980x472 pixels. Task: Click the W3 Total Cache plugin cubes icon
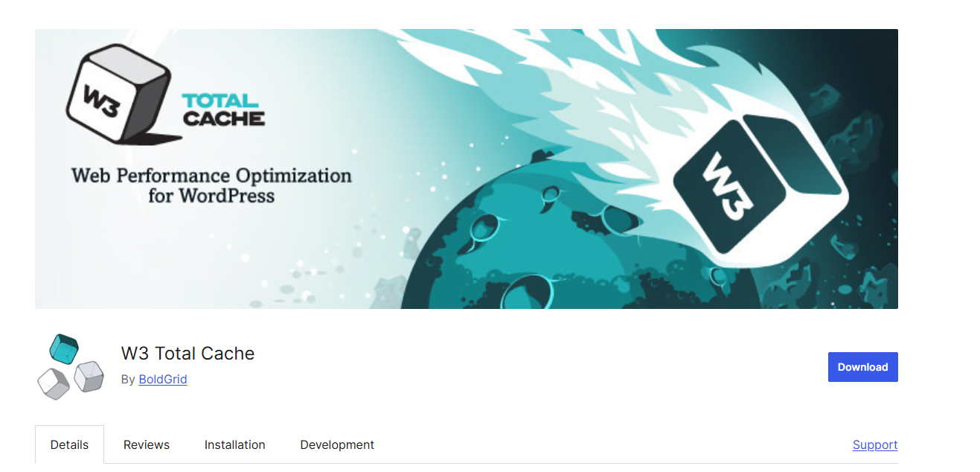(x=71, y=366)
